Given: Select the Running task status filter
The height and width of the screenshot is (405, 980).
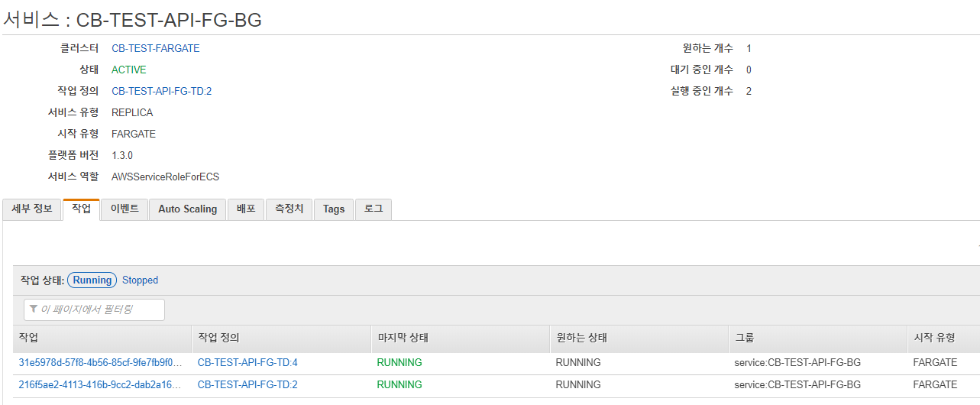Looking at the screenshot, I should pyautogui.click(x=92, y=280).
